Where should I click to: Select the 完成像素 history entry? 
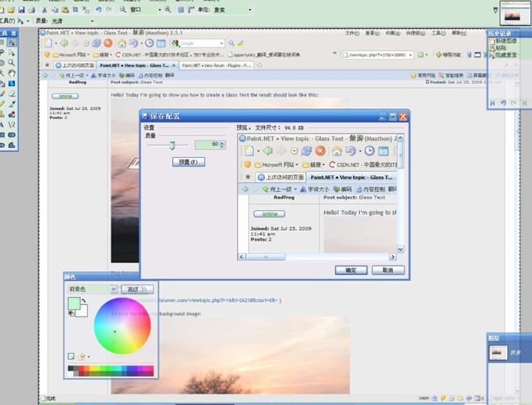coord(503,55)
